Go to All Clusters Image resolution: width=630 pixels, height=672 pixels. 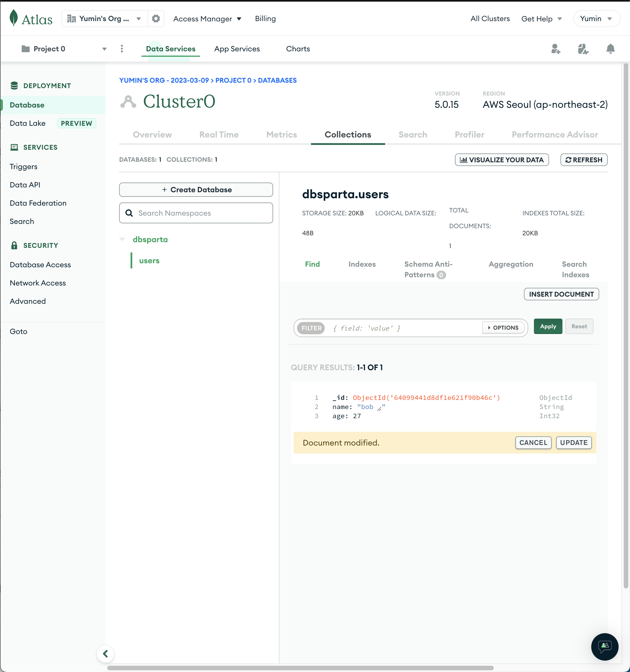[x=490, y=19]
